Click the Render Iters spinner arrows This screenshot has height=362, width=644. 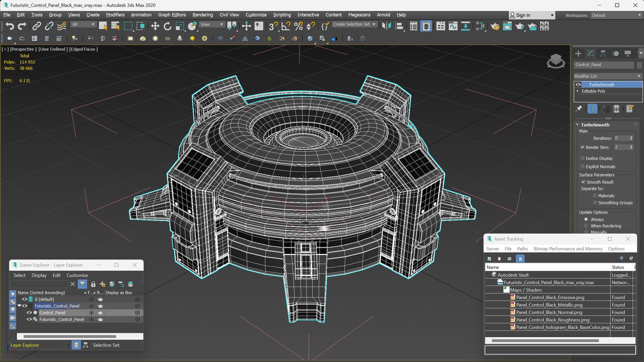(x=631, y=147)
